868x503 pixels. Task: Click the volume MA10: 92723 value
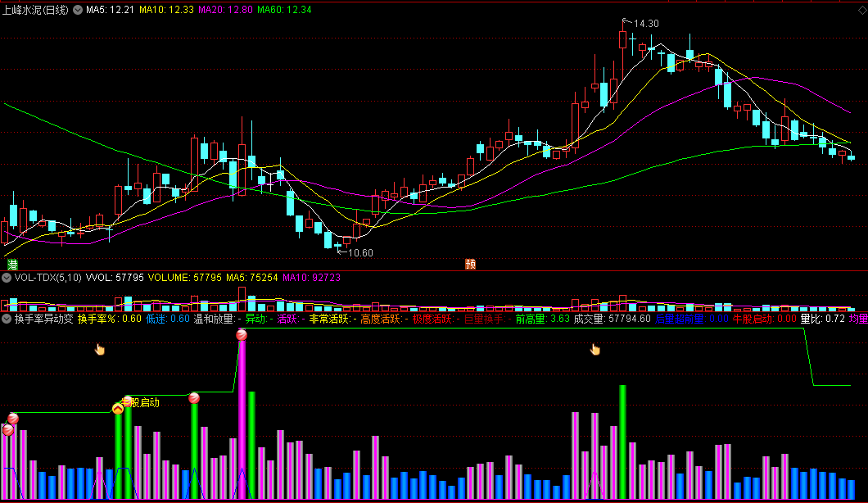[x=311, y=278]
